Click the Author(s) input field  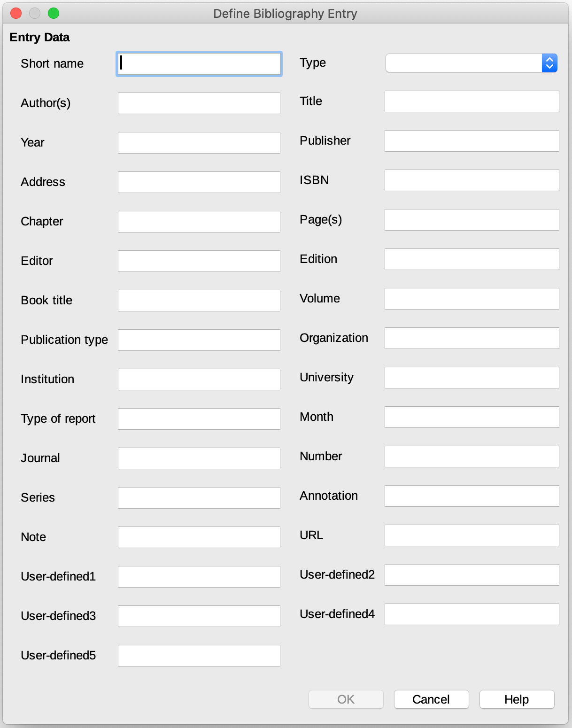tap(199, 103)
